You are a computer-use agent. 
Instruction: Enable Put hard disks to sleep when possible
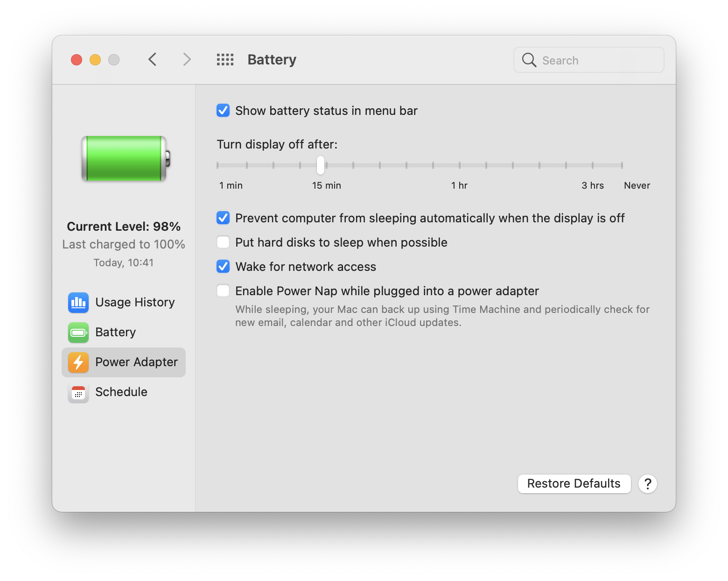[223, 242]
